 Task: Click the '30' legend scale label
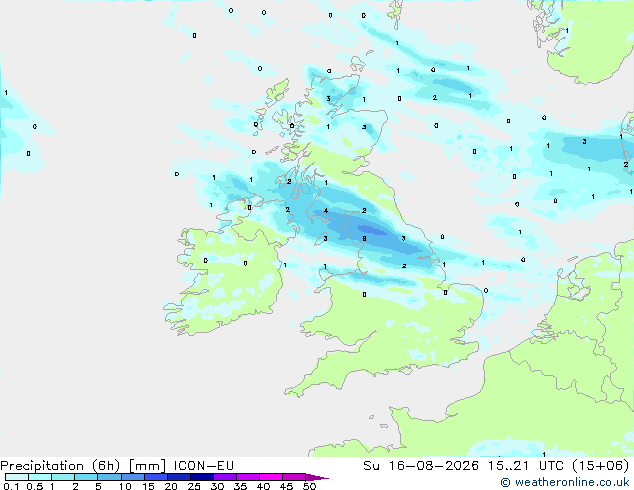click(x=217, y=486)
